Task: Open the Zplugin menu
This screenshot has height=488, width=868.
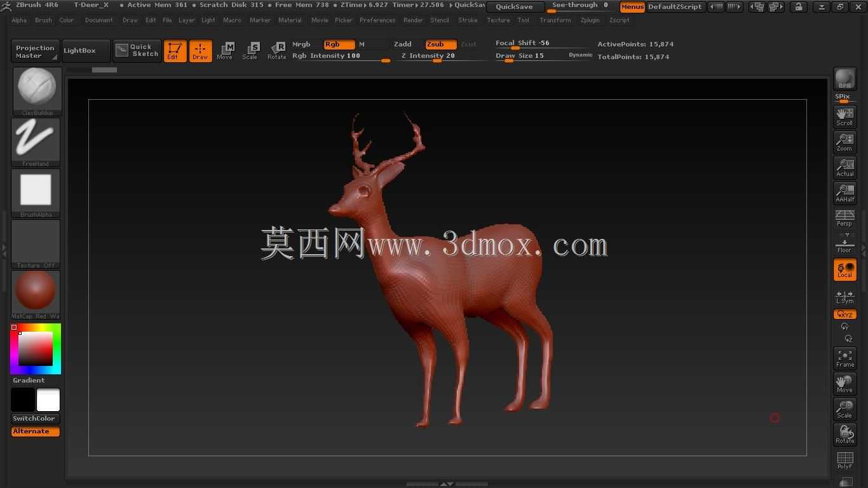Action: (x=590, y=20)
